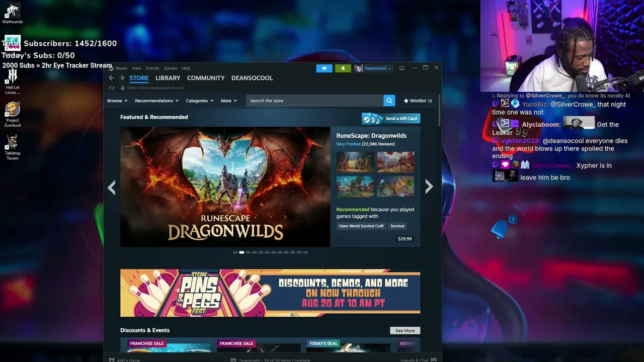This screenshot has width=644, height=362.
Task: Select the STORE tab
Action: (x=139, y=78)
